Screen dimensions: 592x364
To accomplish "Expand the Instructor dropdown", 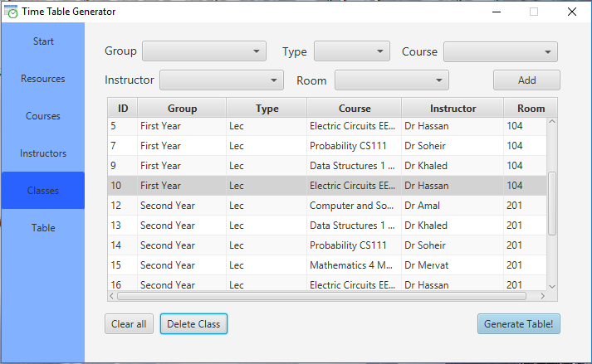I will coord(222,80).
